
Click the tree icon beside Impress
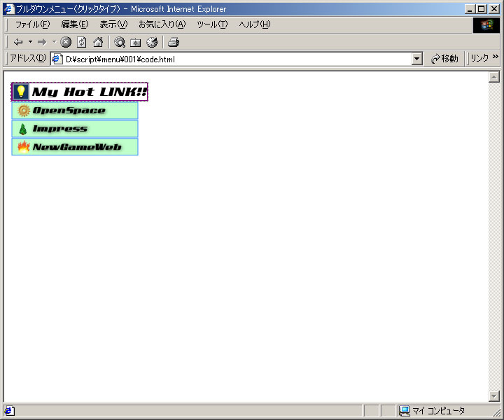23,129
